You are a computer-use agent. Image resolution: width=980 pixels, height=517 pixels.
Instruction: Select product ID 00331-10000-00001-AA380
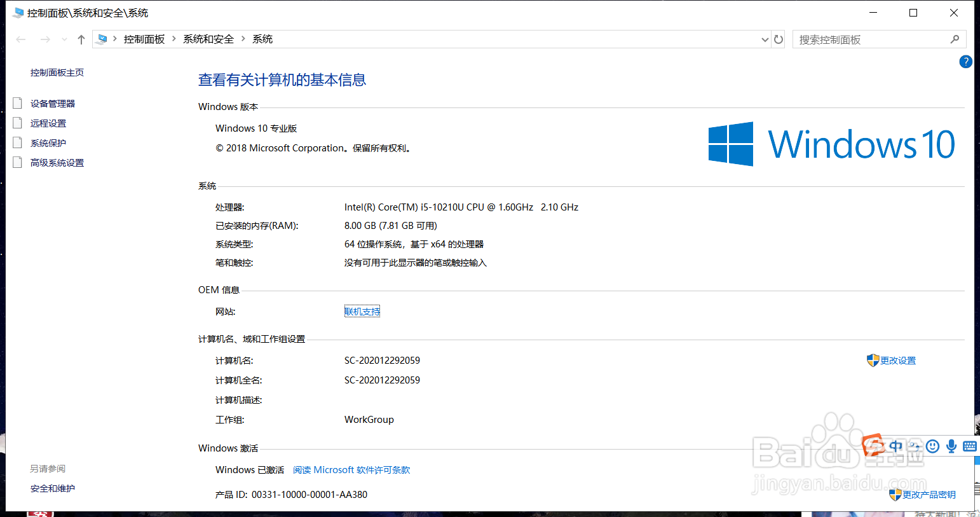(x=310, y=495)
